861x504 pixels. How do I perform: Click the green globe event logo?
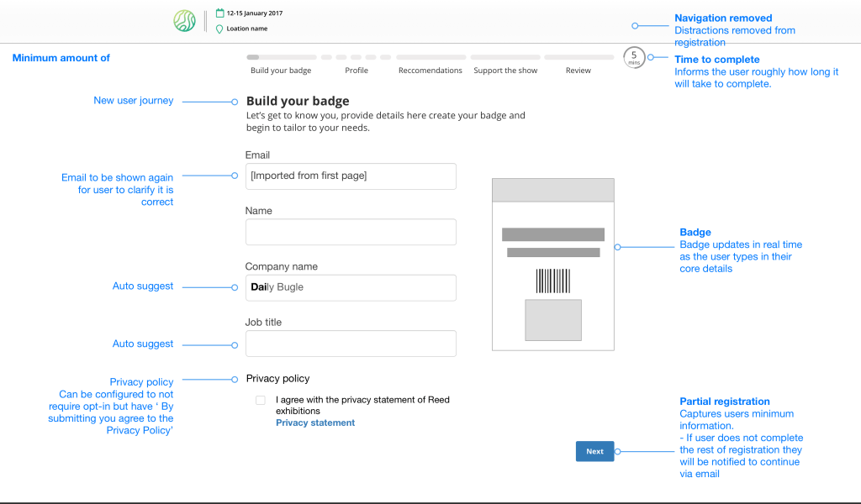click(x=184, y=21)
